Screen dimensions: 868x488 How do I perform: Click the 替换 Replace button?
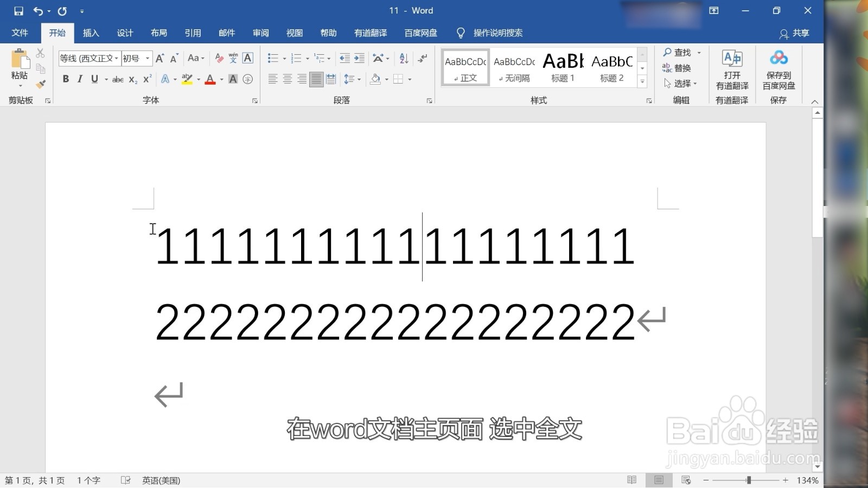coord(677,68)
